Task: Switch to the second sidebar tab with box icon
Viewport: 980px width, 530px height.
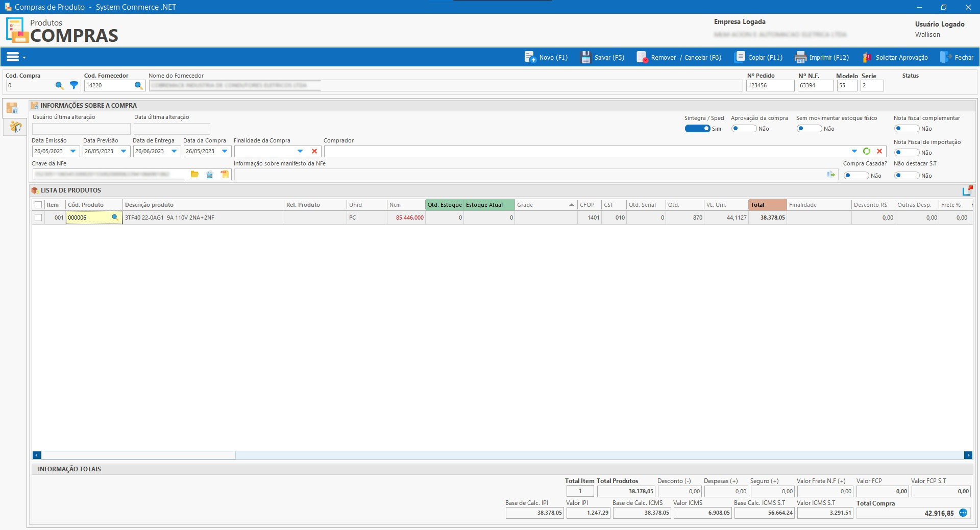Action: (15, 127)
